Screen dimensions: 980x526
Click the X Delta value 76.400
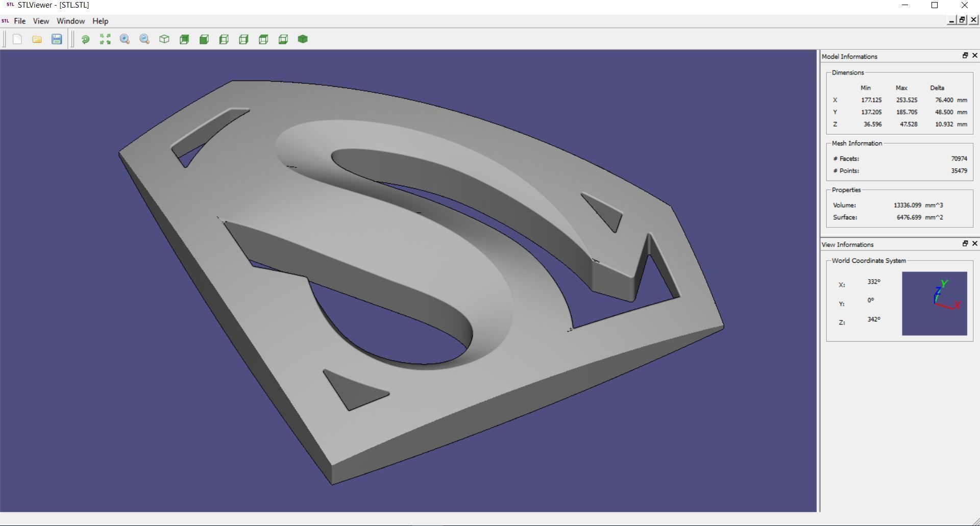(944, 100)
